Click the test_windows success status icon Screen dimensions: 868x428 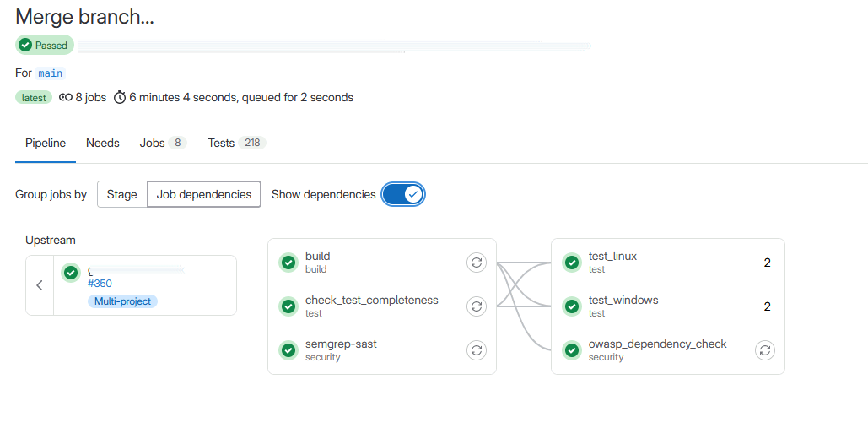pos(571,306)
